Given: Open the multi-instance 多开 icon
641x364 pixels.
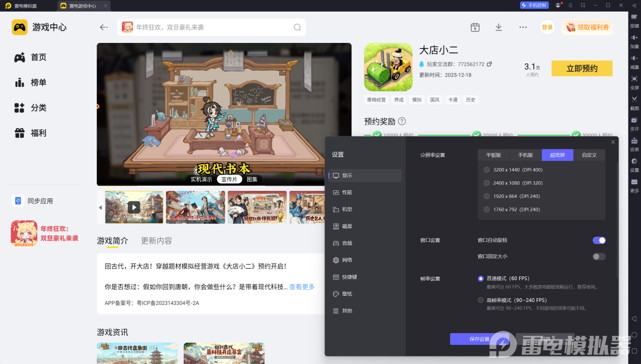Looking at the screenshot, I should [634, 120].
